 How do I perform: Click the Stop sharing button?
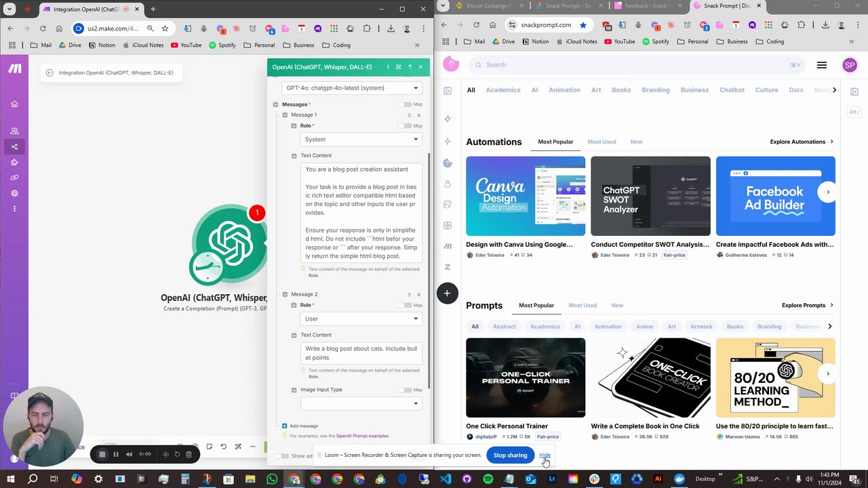tap(510, 455)
